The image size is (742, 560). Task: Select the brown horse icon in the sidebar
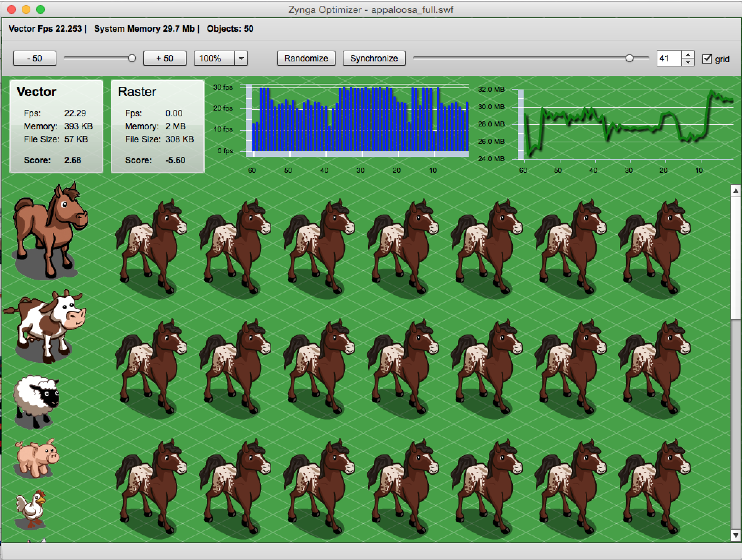50,230
